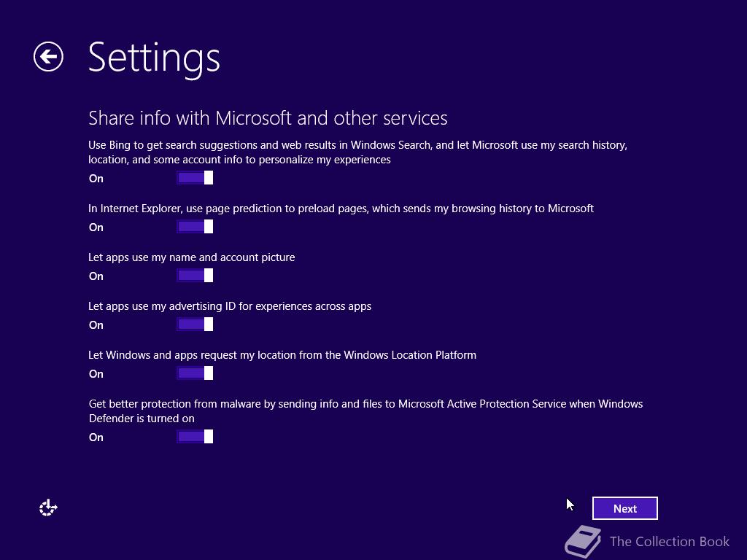This screenshot has width=747, height=560.
Task: Click the Windows Defender malware protection text
Action: pyautogui.click(x=365, y=411)
